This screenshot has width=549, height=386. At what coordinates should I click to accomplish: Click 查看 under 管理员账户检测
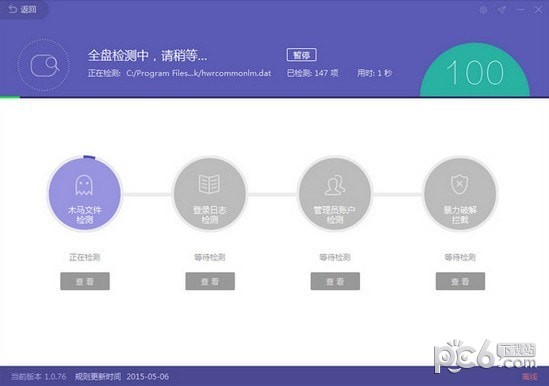pyautogui.click(x=335, y=281)
